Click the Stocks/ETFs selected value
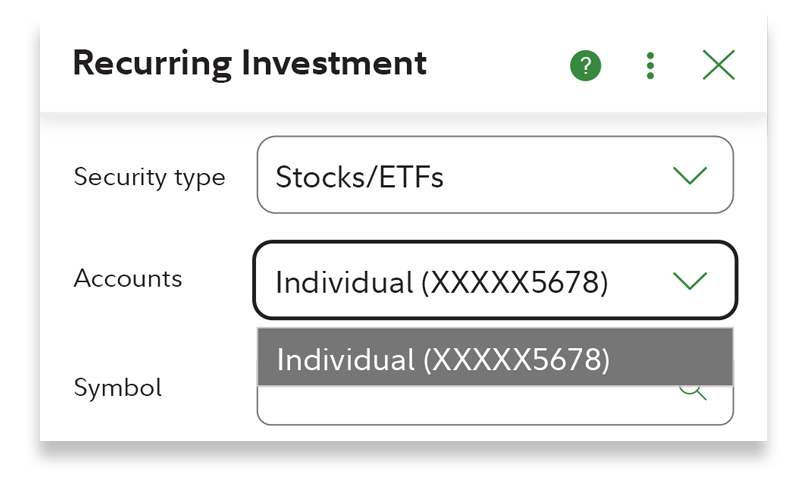 pyautogui.click(x=359, y=177)
